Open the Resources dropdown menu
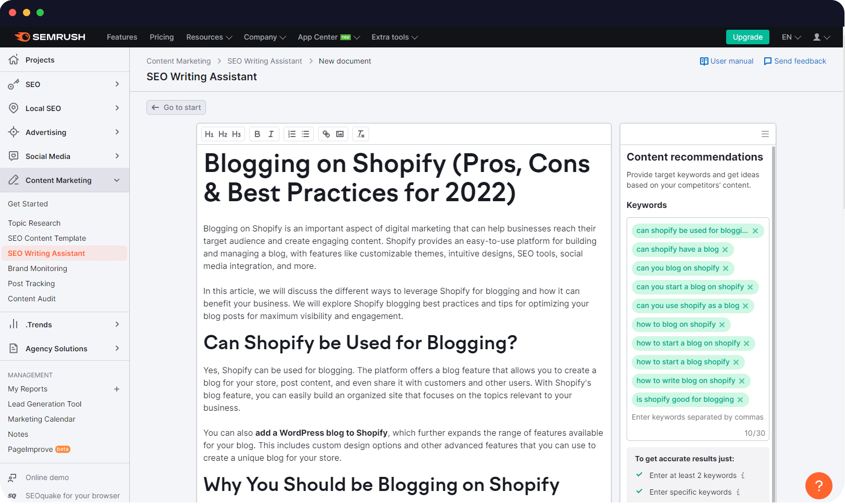The image size is (845, 504). tap(209, 37)
